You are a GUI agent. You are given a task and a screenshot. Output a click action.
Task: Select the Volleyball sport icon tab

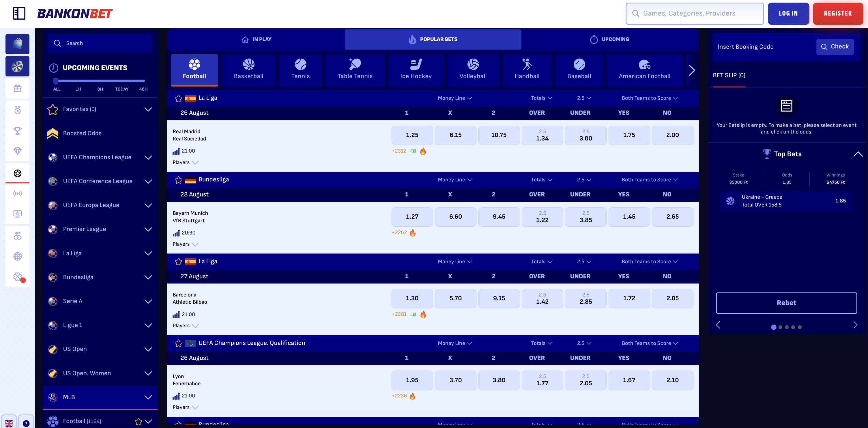473,70
